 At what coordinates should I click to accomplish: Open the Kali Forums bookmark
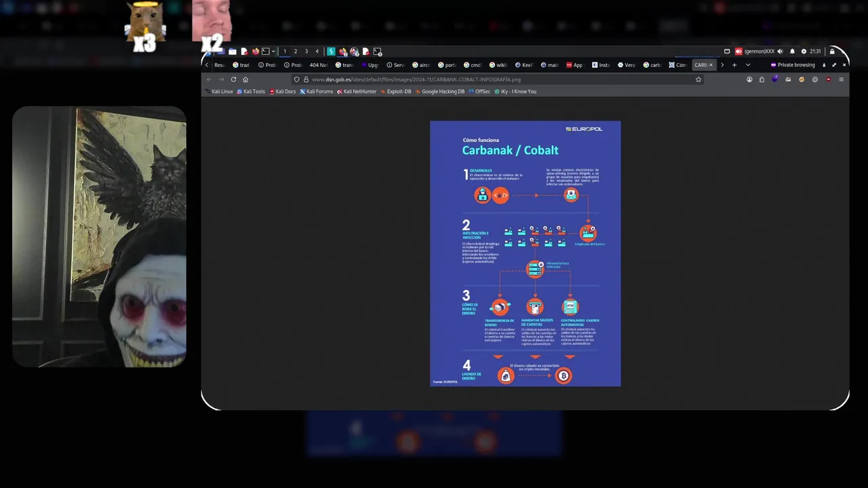tap(317, 91)
